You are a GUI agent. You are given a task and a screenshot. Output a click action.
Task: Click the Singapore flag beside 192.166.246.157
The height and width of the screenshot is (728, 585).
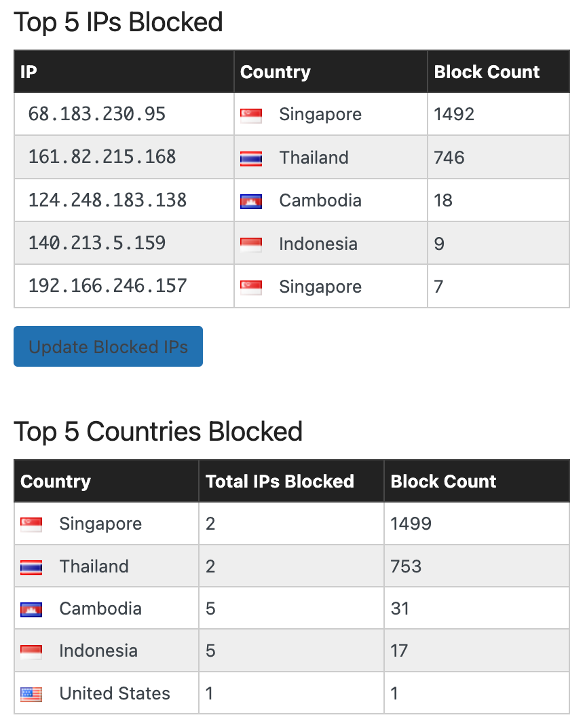(x=251, y=288)
